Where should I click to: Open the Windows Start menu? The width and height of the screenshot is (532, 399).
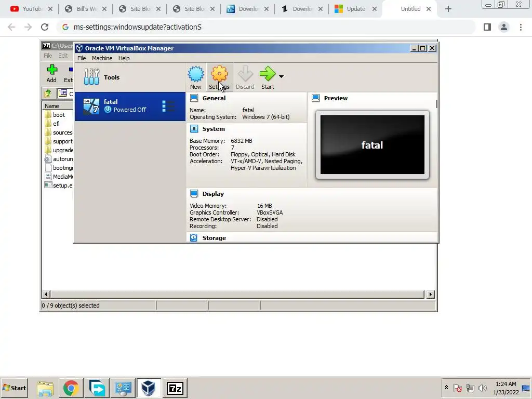(x=14, y=388)
